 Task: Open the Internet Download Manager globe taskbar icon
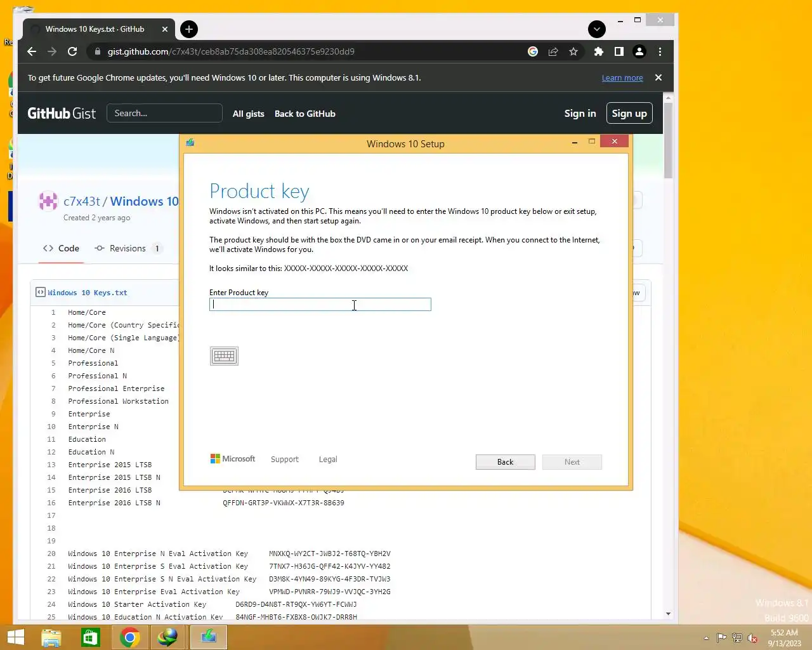168,637
